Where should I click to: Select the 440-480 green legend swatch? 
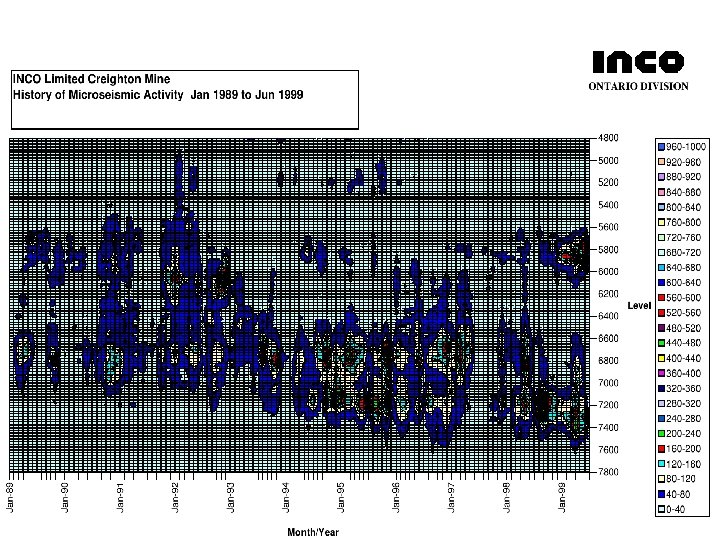[x=661, y=343]
